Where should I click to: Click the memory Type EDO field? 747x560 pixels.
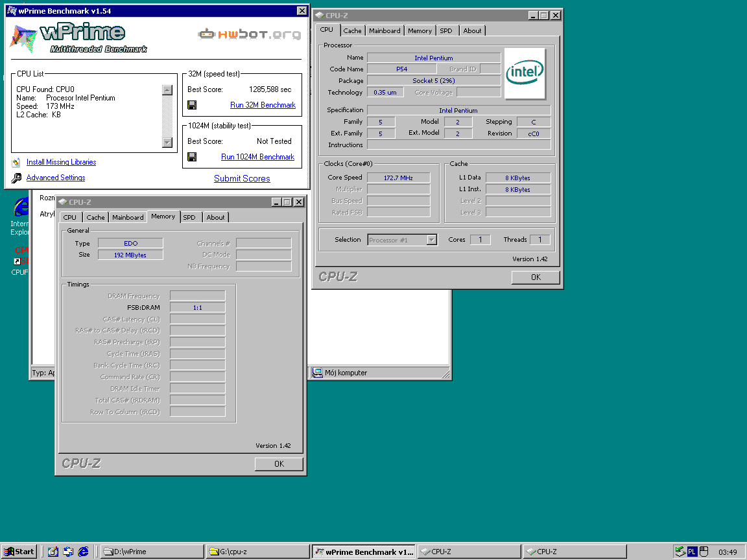click(130, 243)
